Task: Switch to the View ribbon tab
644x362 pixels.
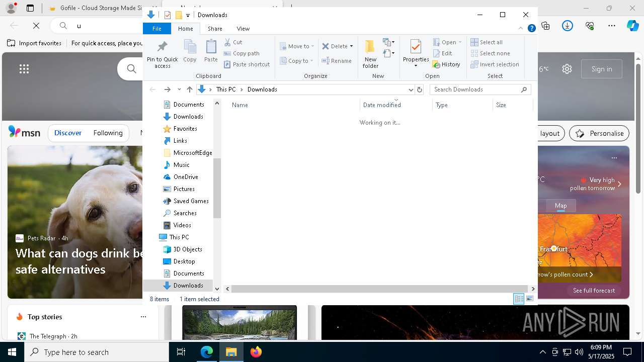Action: pyautogui.click(x=243, y=29)
